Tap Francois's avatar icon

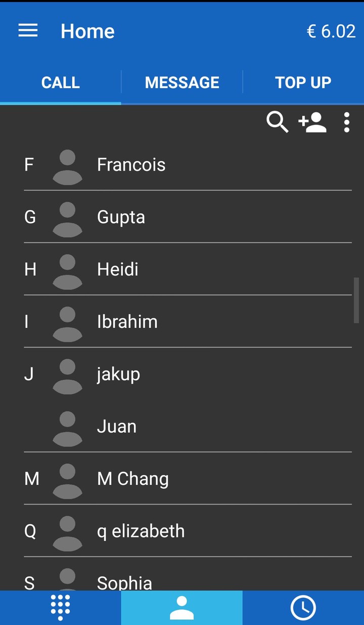tap(67, 166)
